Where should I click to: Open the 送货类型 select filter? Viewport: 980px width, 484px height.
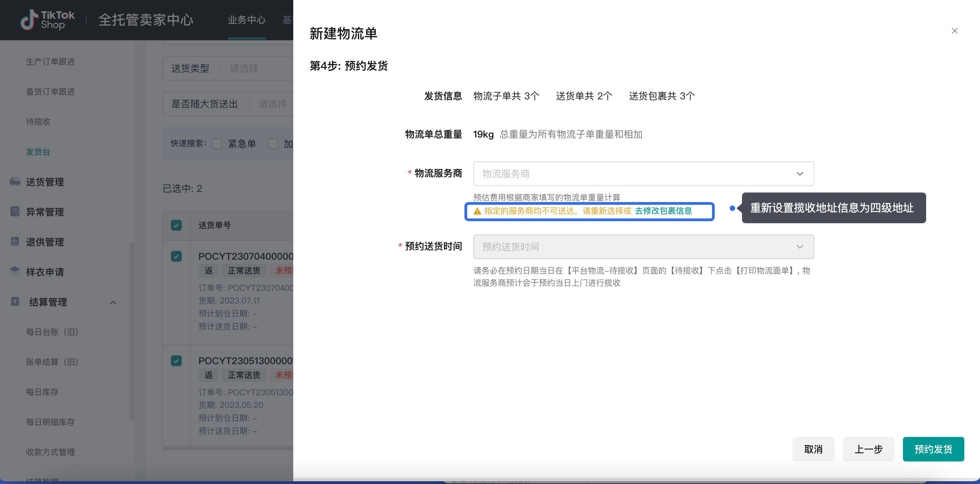coord(228,68)
